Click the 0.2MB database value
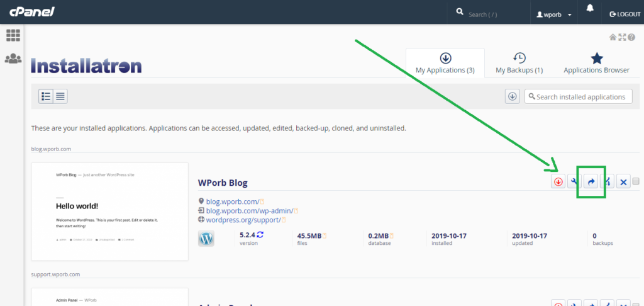The width and height of the screenshot is (644, 306). (x=378, y=235)
